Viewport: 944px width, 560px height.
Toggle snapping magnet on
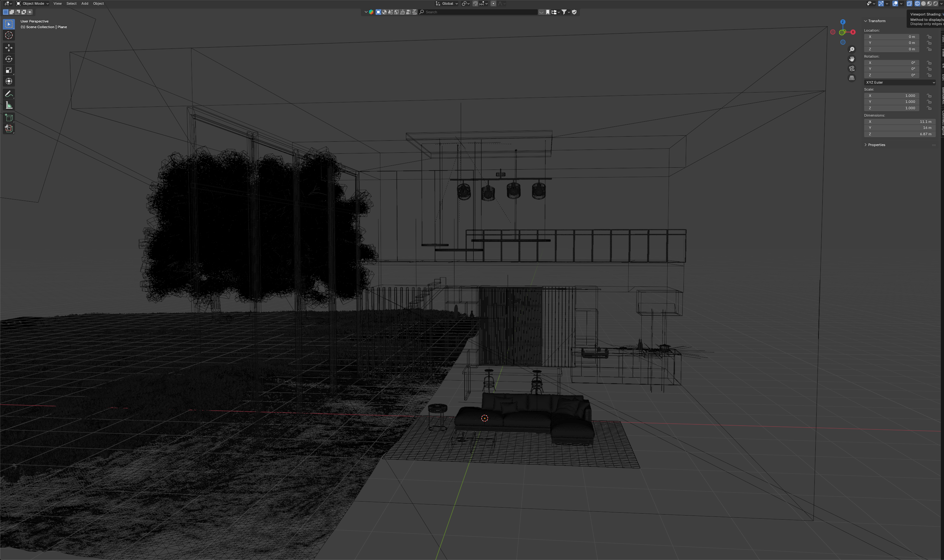[x=475, y=3]
